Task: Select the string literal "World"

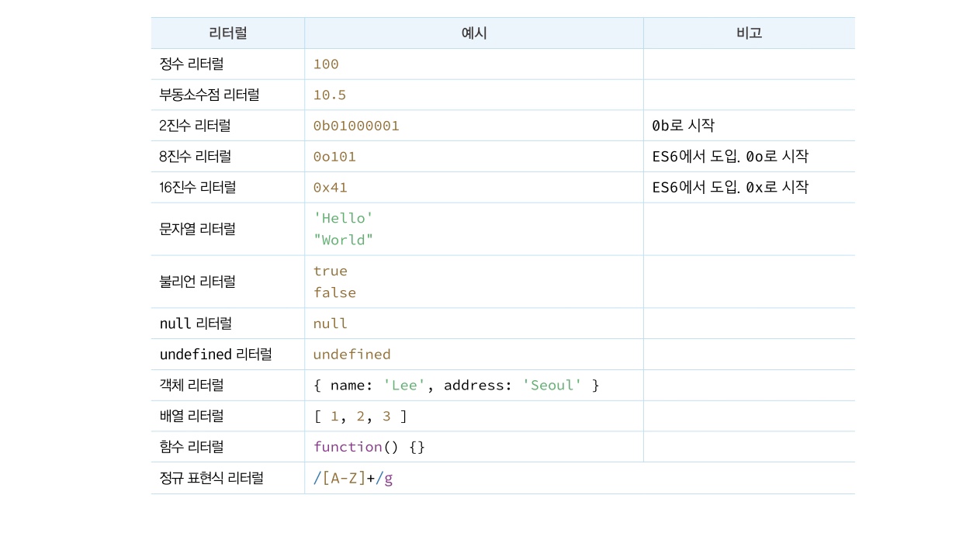Action: tap(344, 240)
